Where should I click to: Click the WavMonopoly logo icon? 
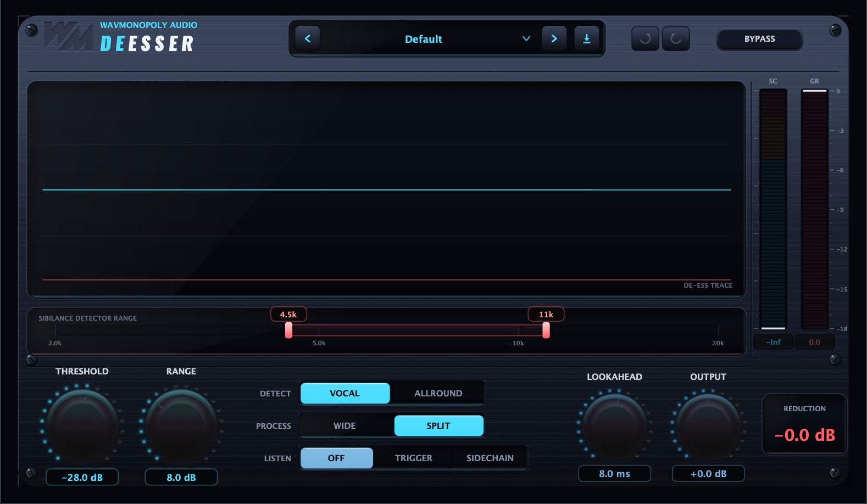coord(68,37)
